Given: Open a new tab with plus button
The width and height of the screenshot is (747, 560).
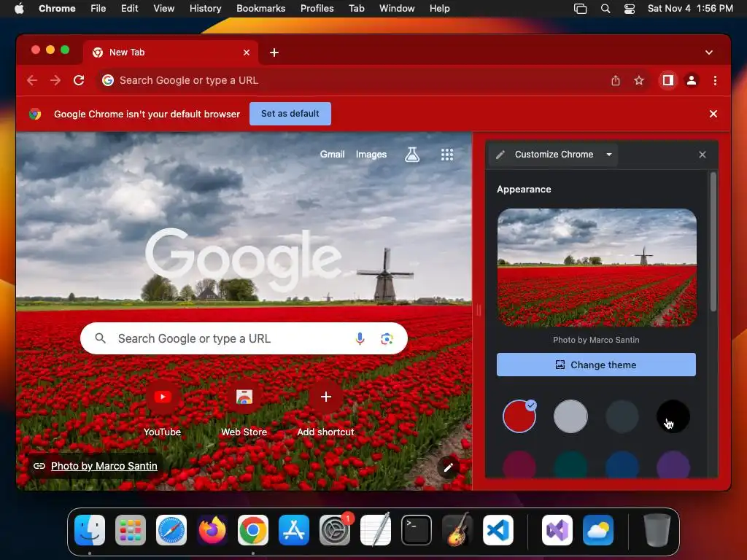Looking at the screenshot, I should (274, 52).
